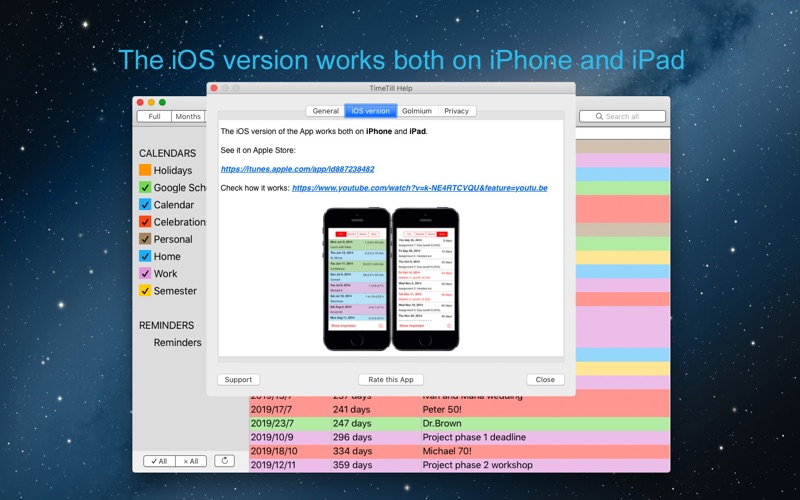Switch to the General help tab
This screenshot has width=800, height=500.
tap(325, 111)
